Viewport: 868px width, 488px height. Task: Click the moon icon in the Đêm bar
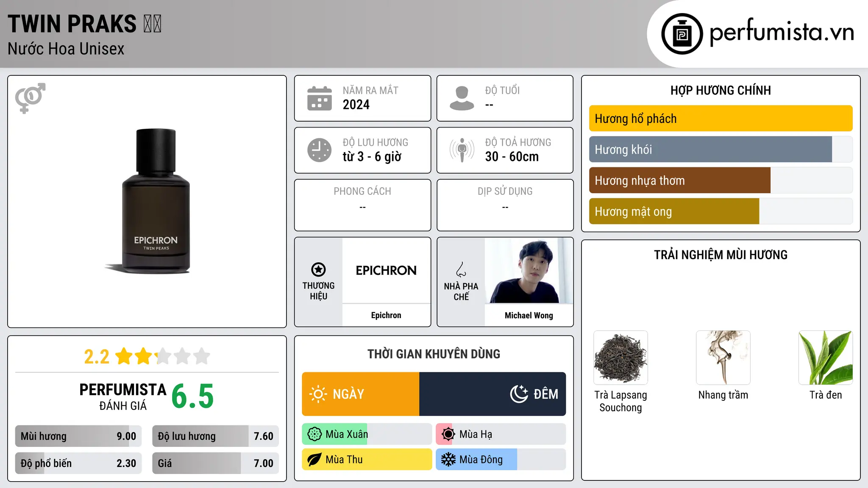pos(519,394)
